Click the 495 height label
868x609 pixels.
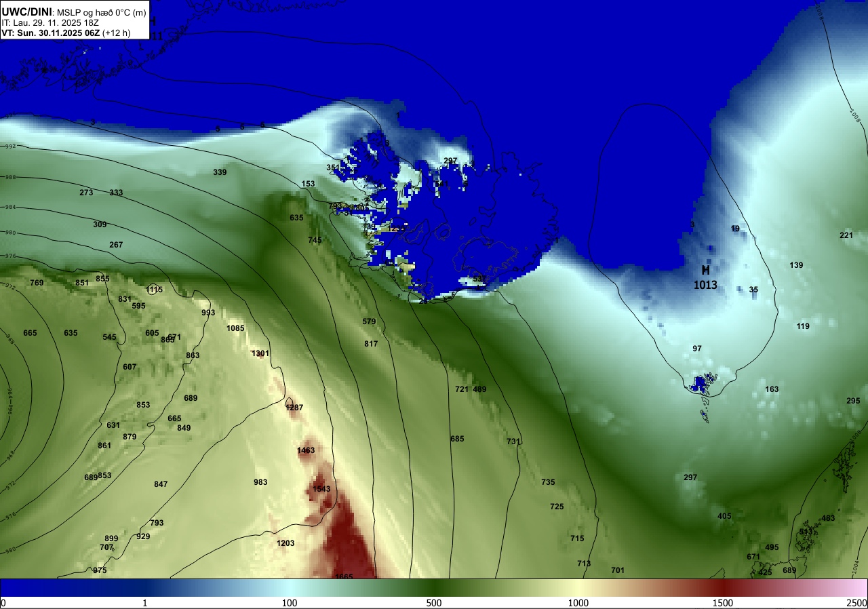pos(772,547)
